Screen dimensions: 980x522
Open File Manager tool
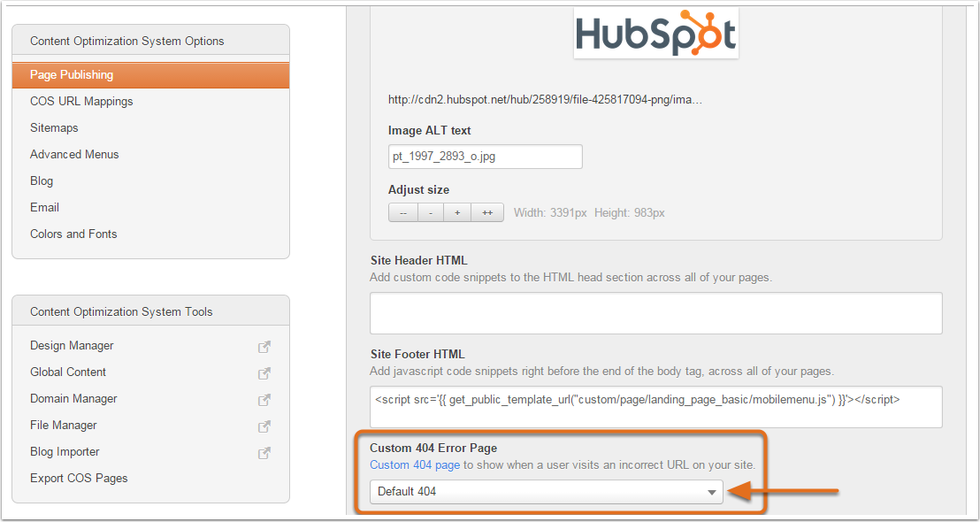tap(63, 425)
